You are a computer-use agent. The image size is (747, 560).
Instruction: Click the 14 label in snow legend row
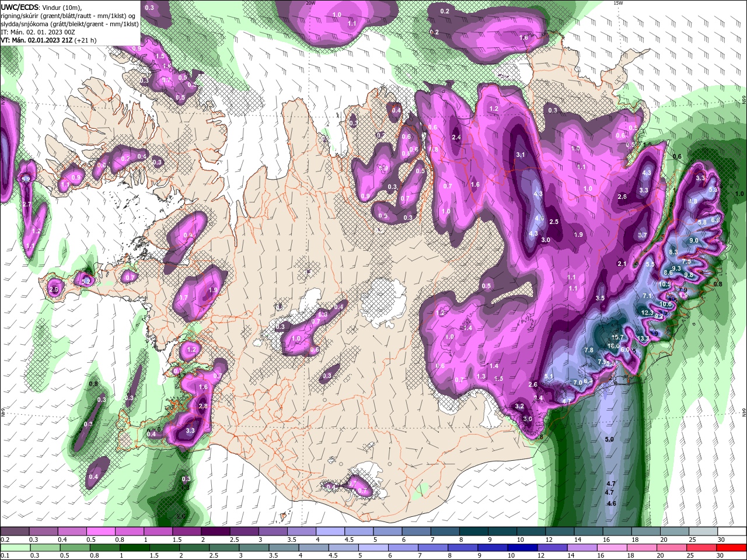(577, 540)
